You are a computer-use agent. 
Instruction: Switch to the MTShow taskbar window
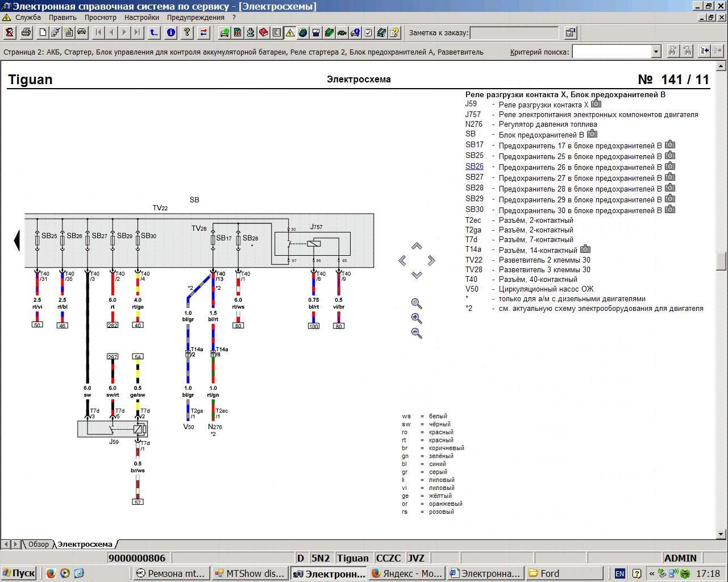[250, 573]
